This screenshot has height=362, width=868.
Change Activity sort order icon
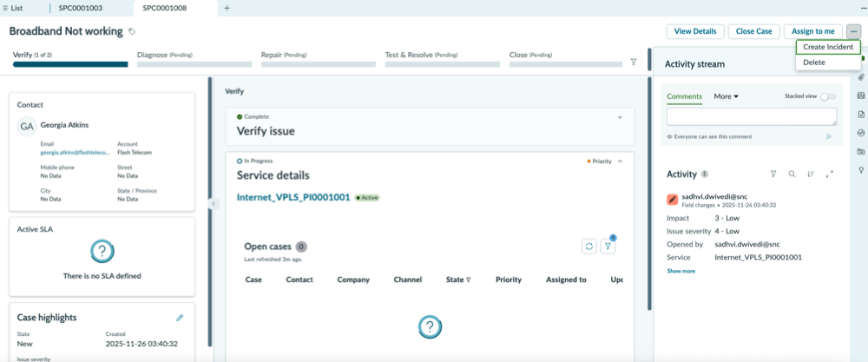(x=811, y=174)
